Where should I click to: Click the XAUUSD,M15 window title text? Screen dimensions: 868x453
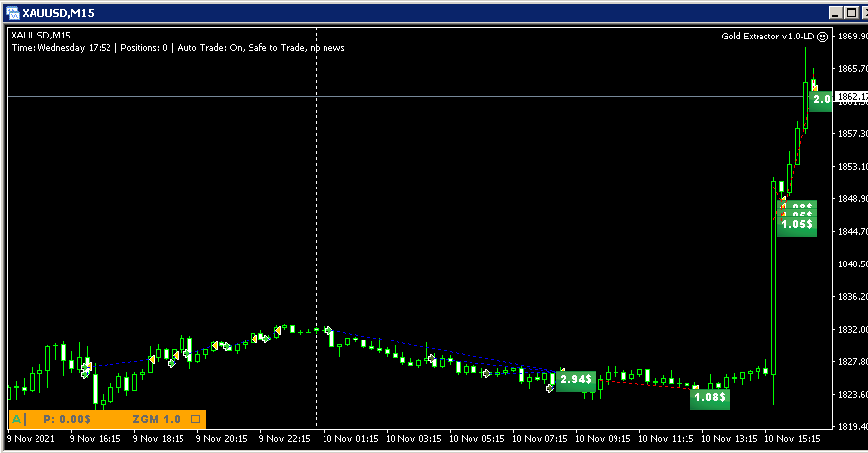tap(58, 13)
